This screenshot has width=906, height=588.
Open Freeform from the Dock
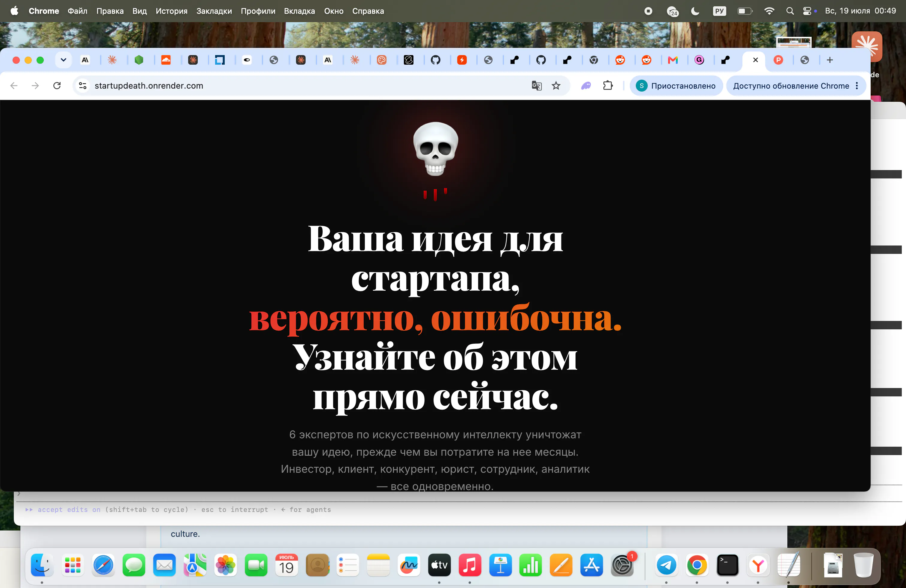click(409, 565)
